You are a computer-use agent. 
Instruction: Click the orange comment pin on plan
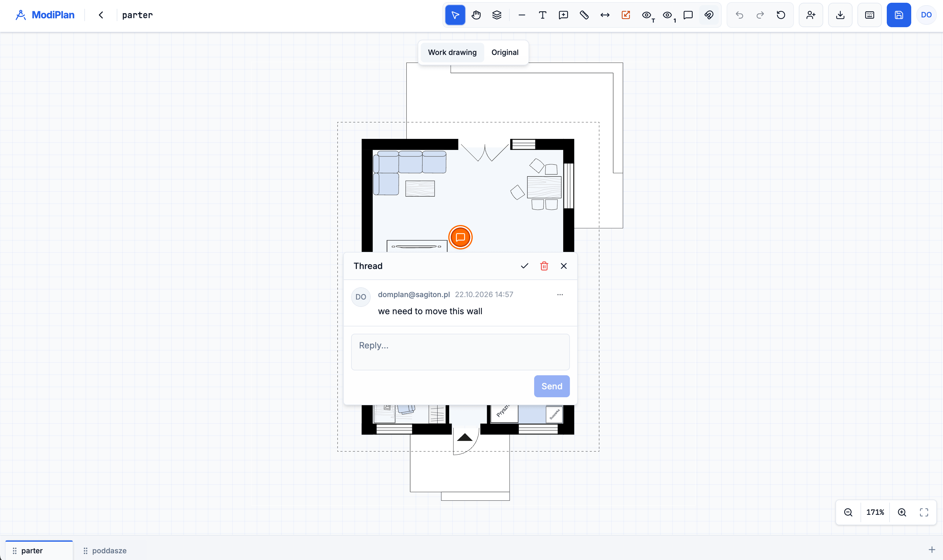(x=460, y=237)
